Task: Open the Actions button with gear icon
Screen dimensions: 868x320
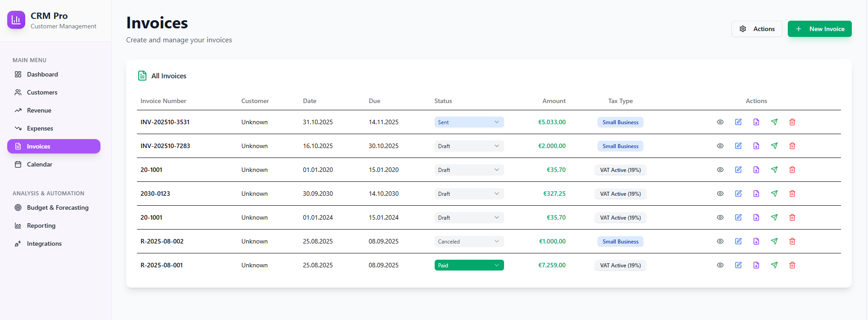Action: click(x=757, y=29)
